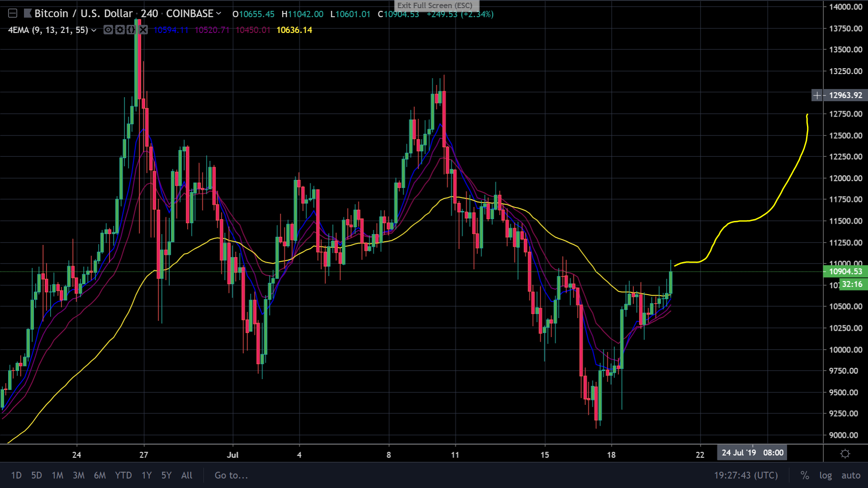Collapse the chart legend with minus box

(13, 14)
